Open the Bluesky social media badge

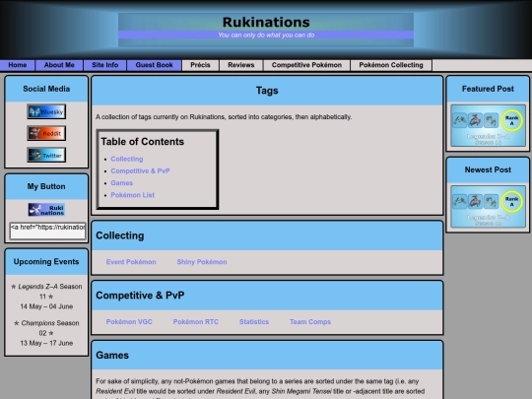tap(46, 111)
